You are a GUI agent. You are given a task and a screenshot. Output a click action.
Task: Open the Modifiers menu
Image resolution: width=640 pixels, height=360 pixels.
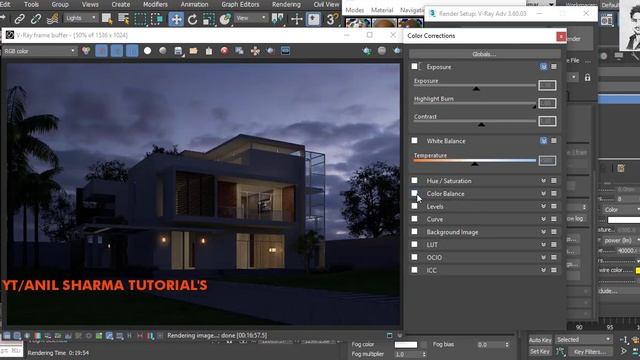pyautogui.click(x=156, y=4)
